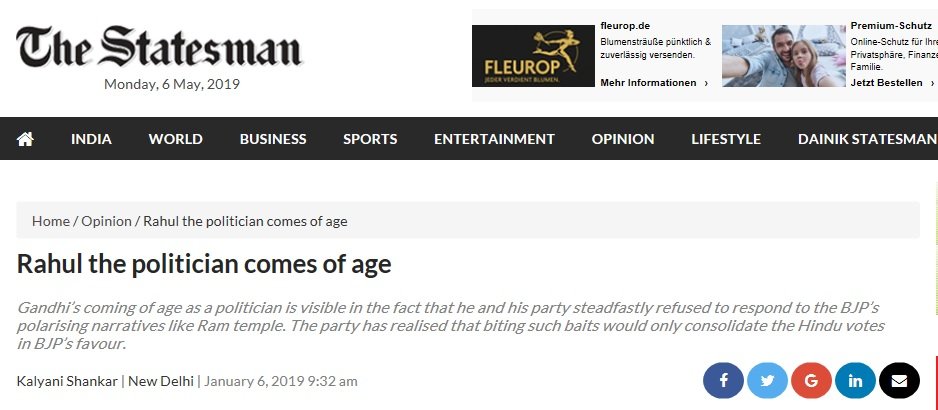The width and height of the screenshot is (938, 410).
Task: Share article on Twitter
Action: (767, 381)
